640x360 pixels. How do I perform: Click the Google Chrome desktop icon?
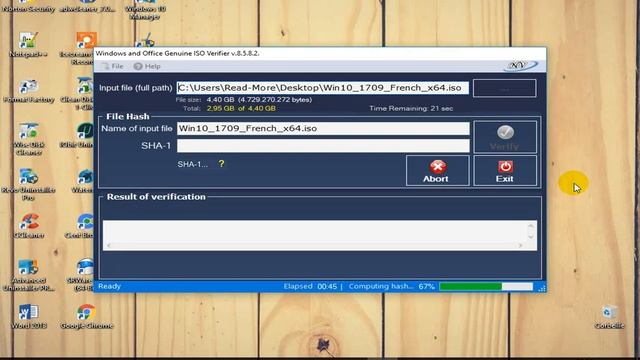(86, 316)
